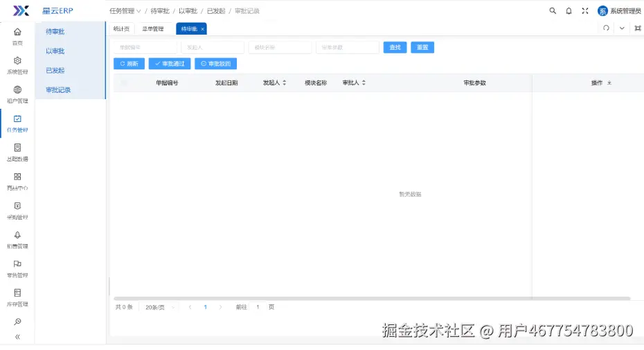Click the 单据编号 column header
This screenshot has width=644, height=350.
pos(167,82)
